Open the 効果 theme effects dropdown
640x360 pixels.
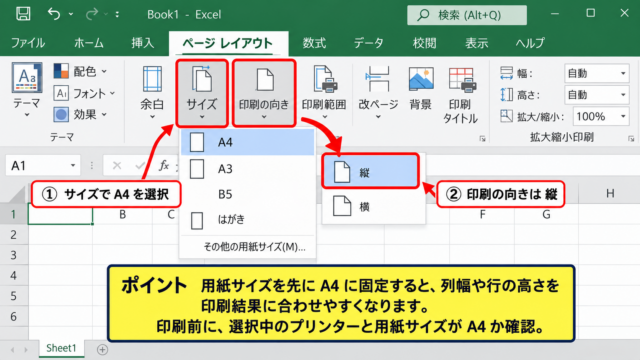[80, 115]
